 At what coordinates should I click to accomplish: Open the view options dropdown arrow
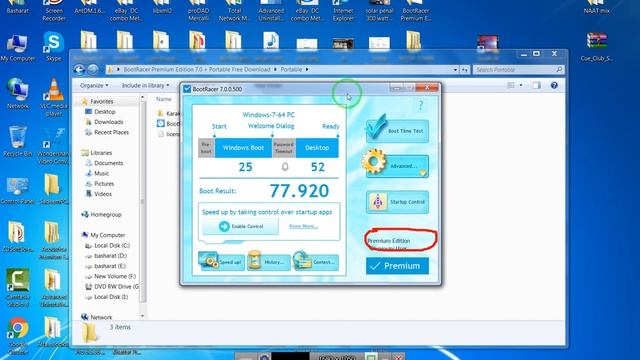pos(521,85)
